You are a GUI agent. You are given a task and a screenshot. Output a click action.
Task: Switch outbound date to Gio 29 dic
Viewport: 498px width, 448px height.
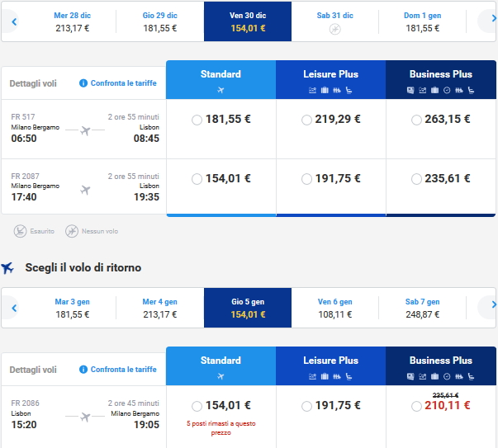coord(159,21)
